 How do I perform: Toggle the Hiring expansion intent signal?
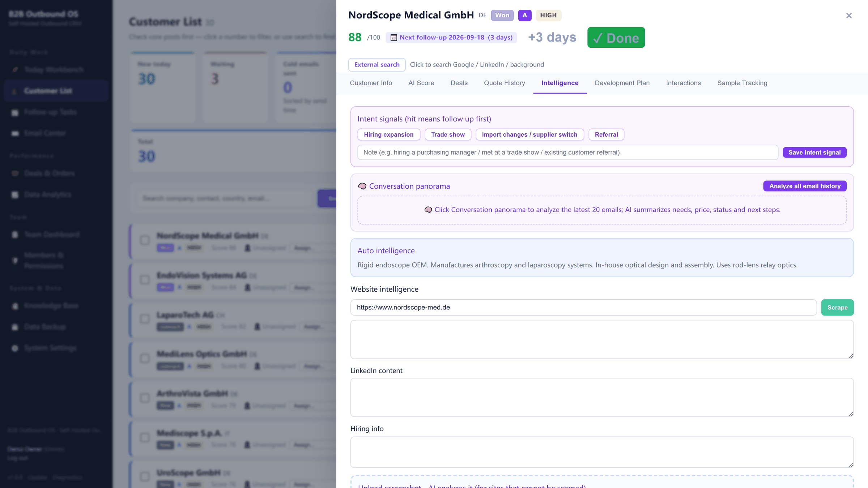click(x=388, y=134)
